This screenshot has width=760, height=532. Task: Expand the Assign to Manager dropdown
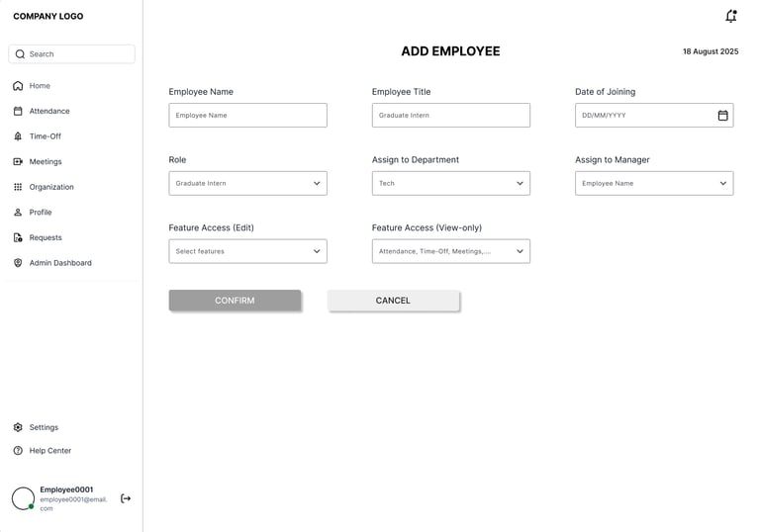tap(653, 183)
